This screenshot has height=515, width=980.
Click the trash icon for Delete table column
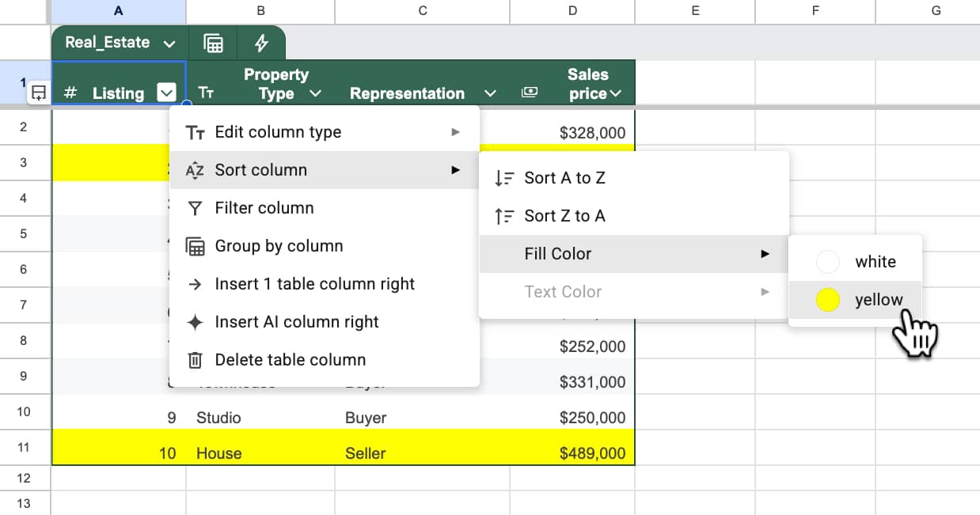pyautogui.click(x=195, y=360)
